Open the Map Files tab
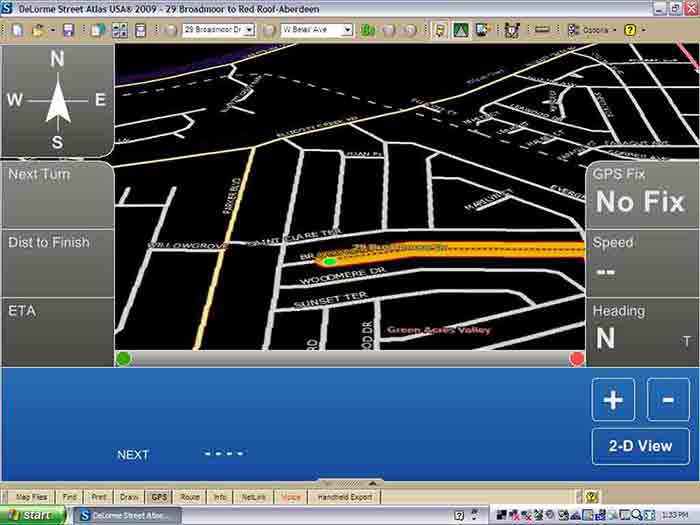The height and width of the screenshot is (525, 700). click(32, 496)
